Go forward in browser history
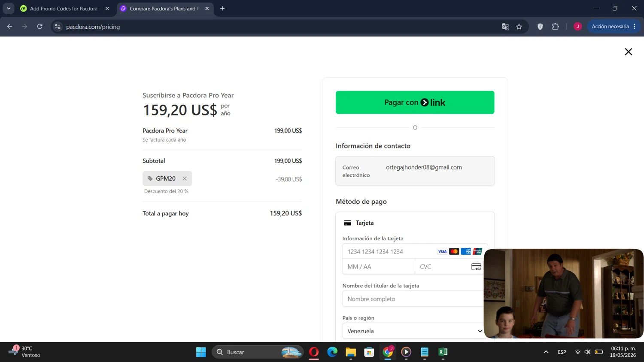644x362 pixels. tap(24, 27)
